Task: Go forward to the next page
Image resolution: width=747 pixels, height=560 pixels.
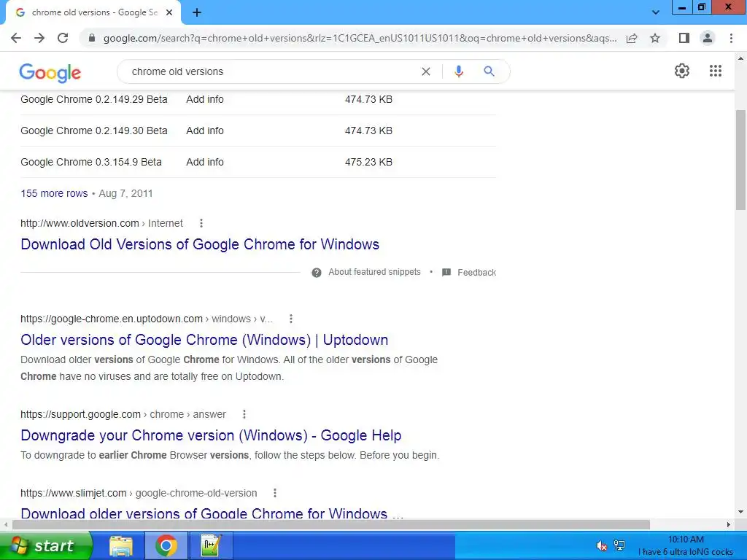Action: pos(39,38)
